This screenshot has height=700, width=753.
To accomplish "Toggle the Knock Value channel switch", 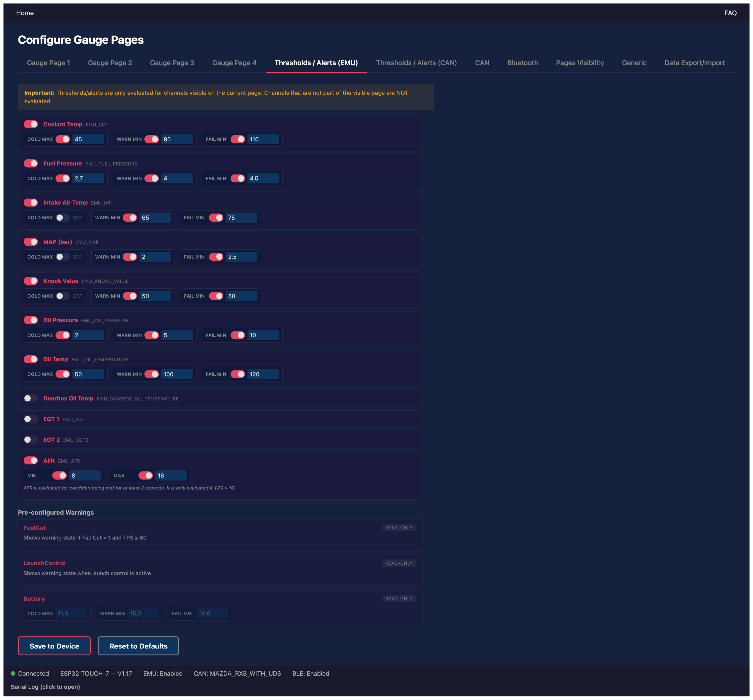I will [x=31, y=281].
